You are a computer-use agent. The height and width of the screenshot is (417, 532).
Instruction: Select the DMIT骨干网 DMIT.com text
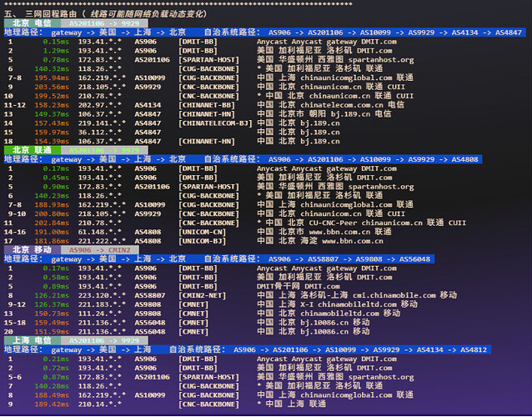tap(299, 287)
